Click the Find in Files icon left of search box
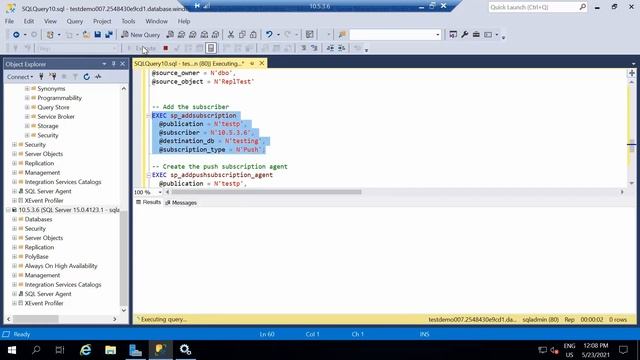 [342, 35]
